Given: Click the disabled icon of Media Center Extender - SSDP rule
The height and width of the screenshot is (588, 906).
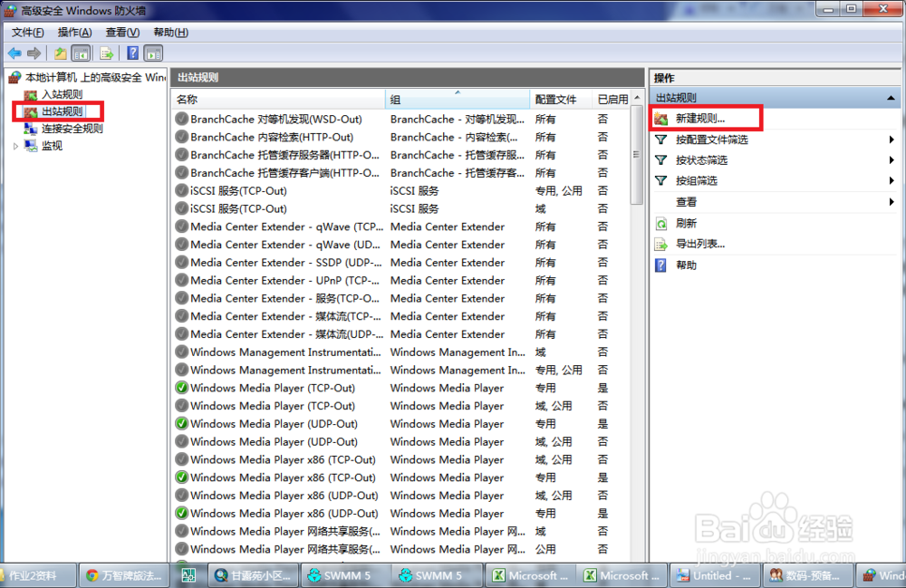Looking at the screenshot, I should tap(182, 262).
